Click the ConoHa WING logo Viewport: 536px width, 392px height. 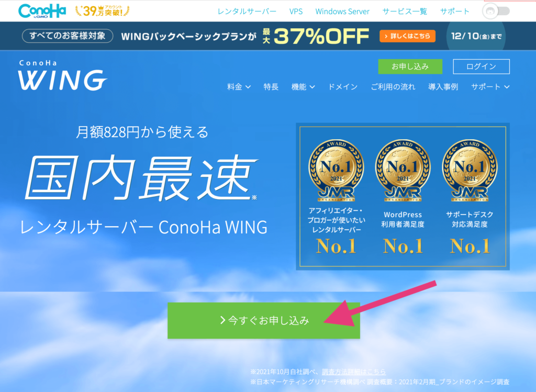(63, 75)
